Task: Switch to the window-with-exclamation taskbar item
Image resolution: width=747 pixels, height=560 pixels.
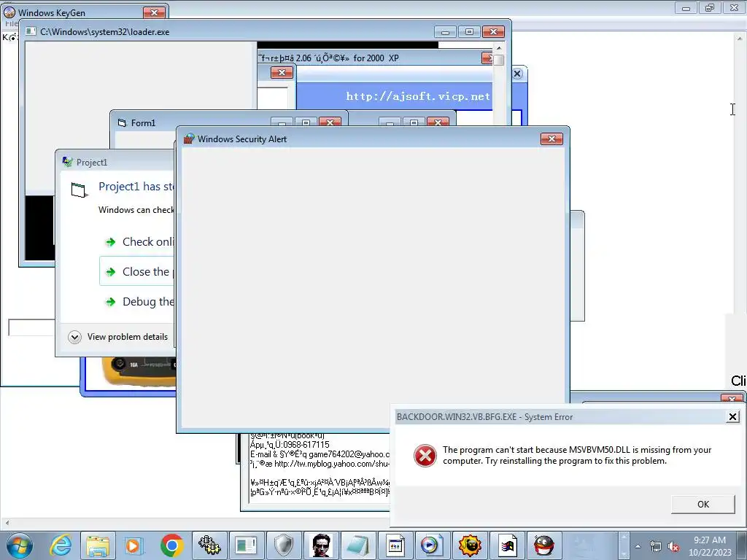Action: 247,545
